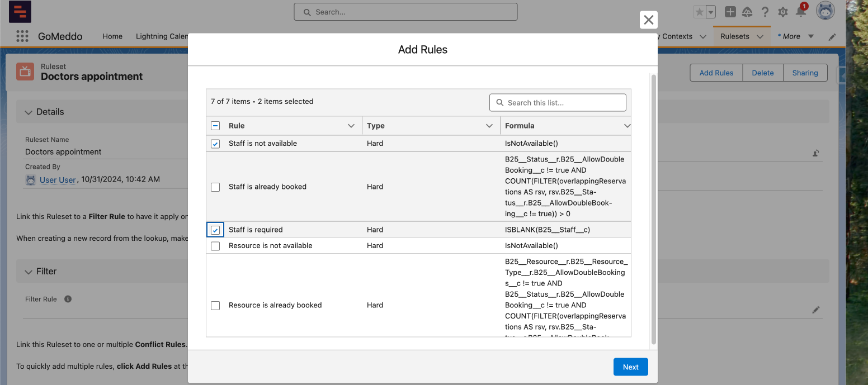Click the Next button
The image size is (868, 385).
click(x=630, y=367)
